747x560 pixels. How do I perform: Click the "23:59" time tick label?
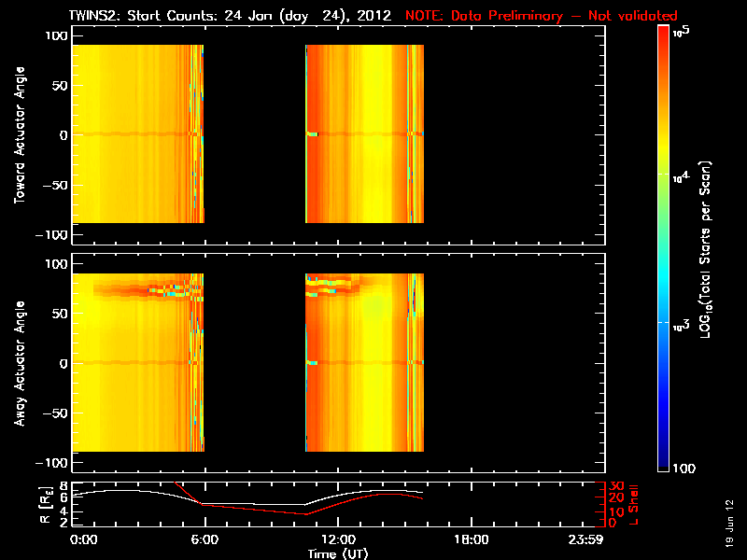585,540
